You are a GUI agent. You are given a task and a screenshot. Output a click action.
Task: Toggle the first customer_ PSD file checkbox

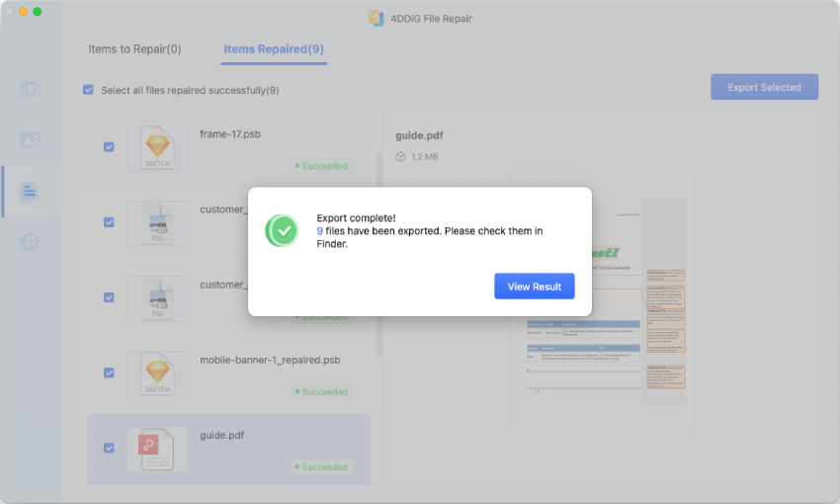(x=109, y=222)
